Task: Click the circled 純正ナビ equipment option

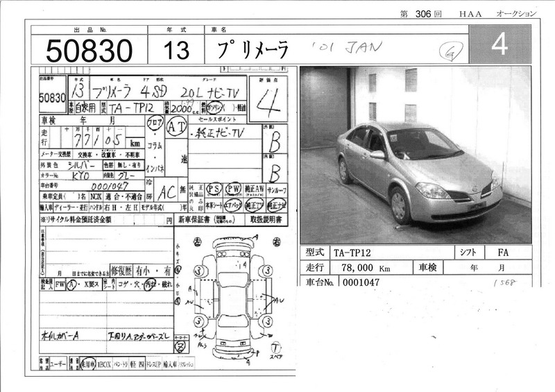Action: [x=277, y=205]
